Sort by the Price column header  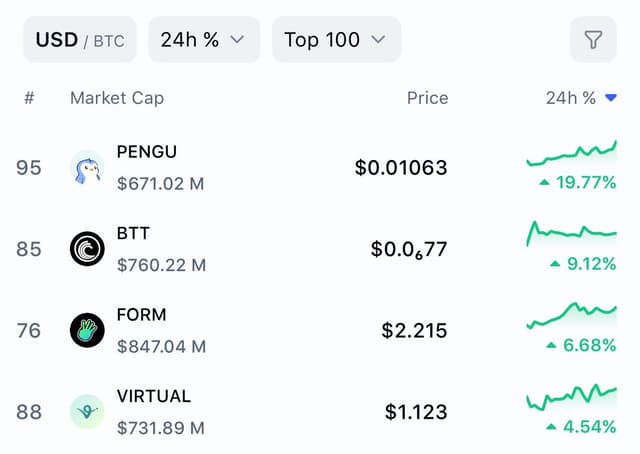tap(427, 98)
